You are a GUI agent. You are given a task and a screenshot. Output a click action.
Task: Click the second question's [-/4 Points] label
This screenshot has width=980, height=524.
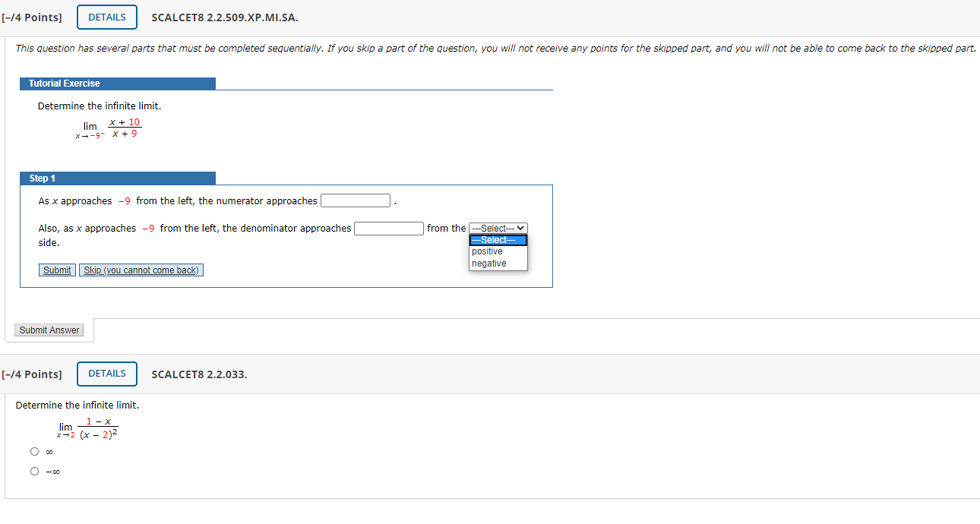pos(32,374)
